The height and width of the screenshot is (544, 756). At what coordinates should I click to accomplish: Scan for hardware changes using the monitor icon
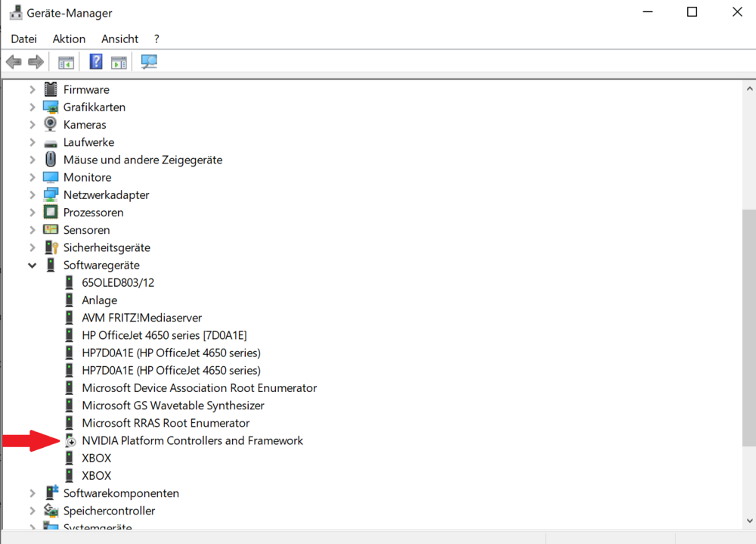pos(148,61)
